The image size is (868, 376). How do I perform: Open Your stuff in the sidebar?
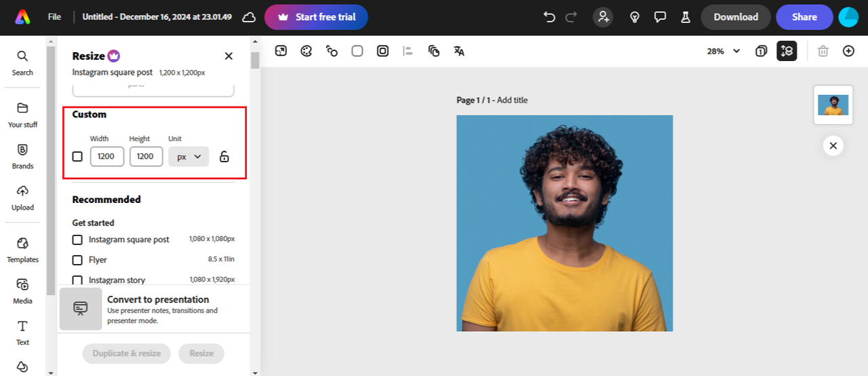point(22,115)
